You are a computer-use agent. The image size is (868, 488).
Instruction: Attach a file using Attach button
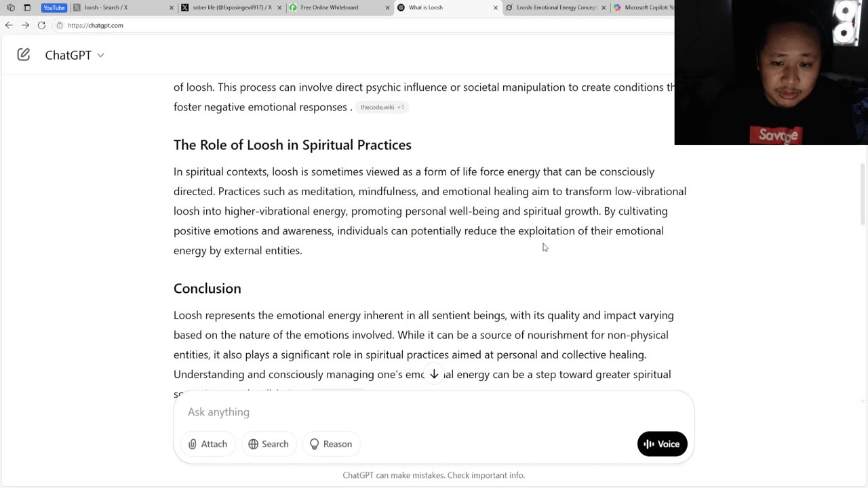click(208, 444)
